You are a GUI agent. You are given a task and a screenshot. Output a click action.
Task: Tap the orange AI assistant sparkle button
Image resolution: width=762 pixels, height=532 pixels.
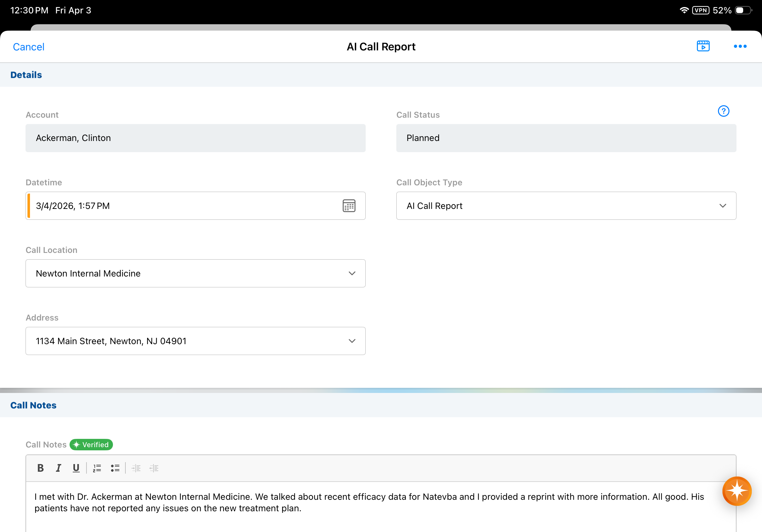[x=736, y=491]
